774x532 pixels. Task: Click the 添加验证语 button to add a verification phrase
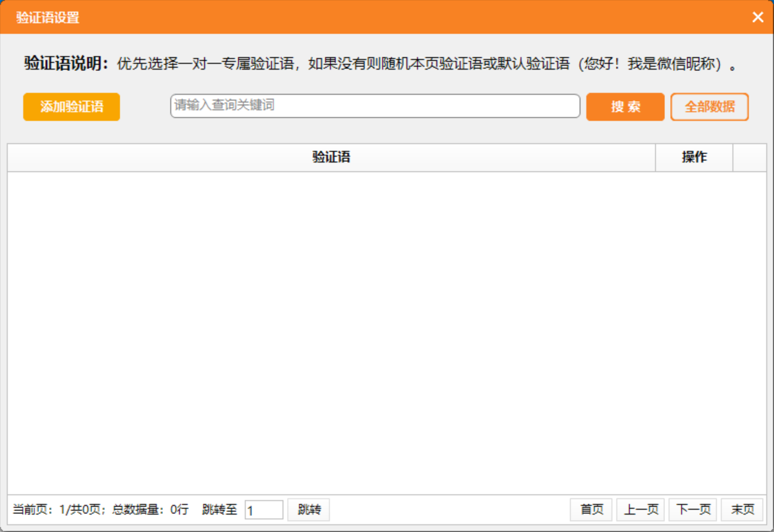71,107
